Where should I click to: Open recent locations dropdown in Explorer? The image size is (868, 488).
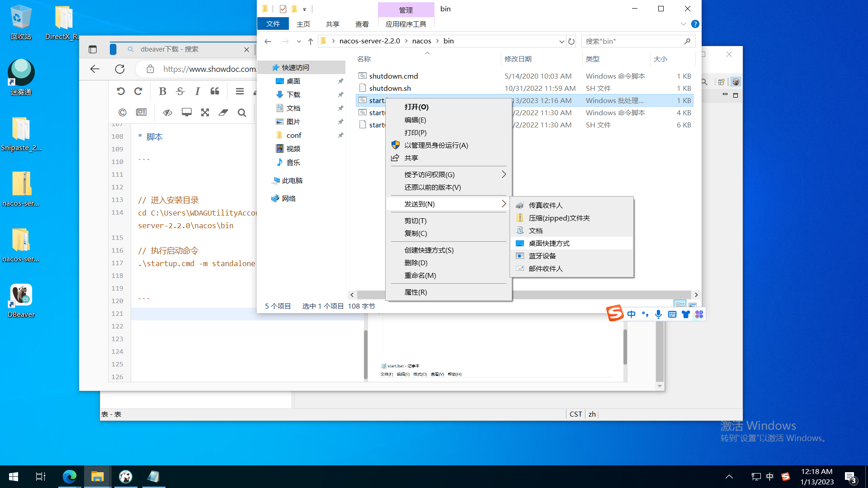click(x=299, y=41)
